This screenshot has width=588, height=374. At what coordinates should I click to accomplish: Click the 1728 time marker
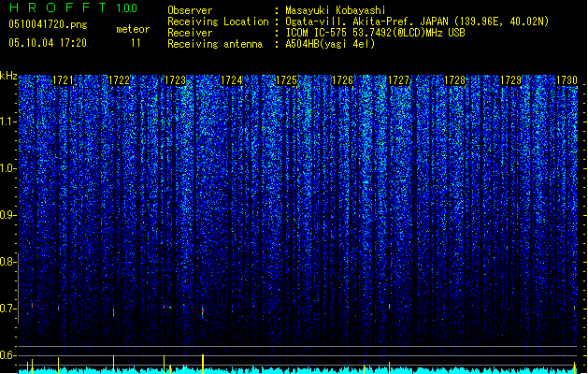click(454, 80)
